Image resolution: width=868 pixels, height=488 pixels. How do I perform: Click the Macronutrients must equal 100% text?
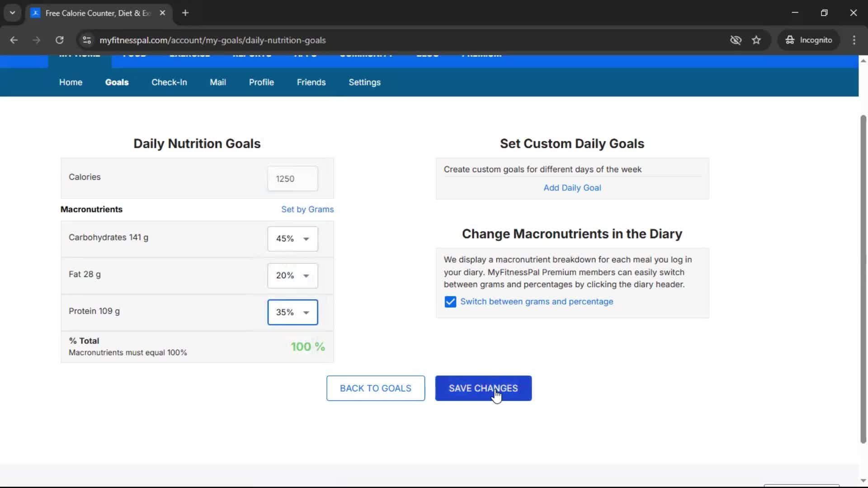pyautogui.click(x=127, y=352)
